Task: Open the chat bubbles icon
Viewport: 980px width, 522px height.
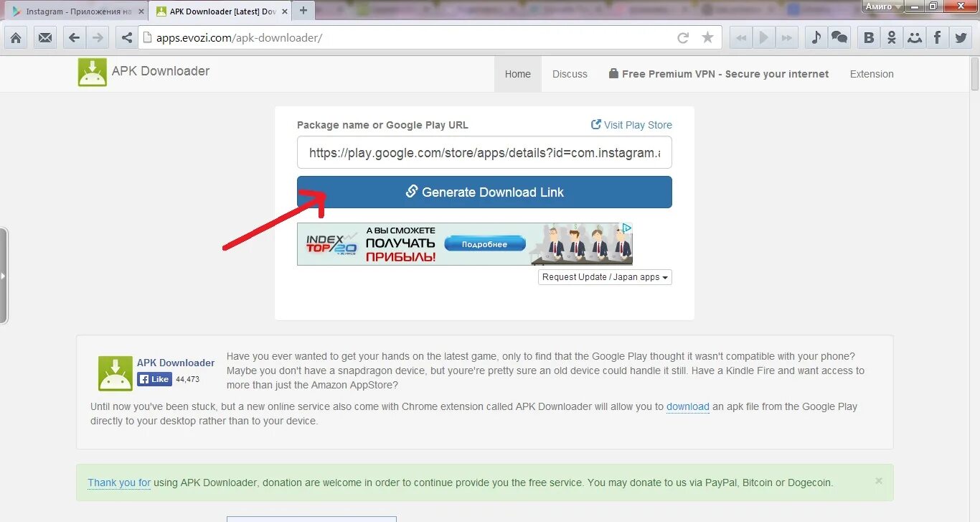Action: click(x=839, y=38)
